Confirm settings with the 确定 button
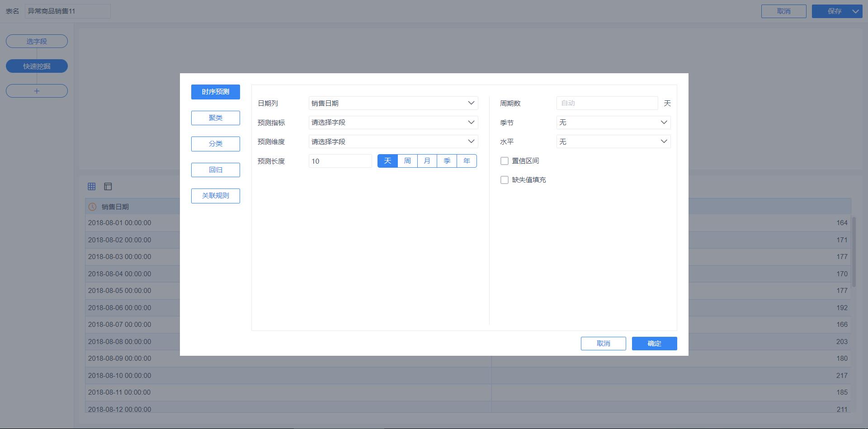 [x=654, y=343]
